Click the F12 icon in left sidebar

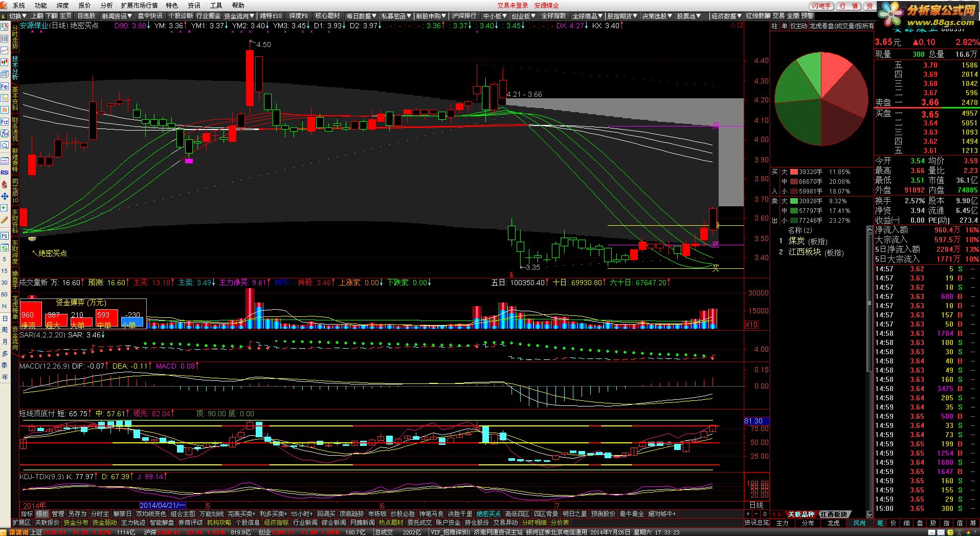tap(5, 121)
